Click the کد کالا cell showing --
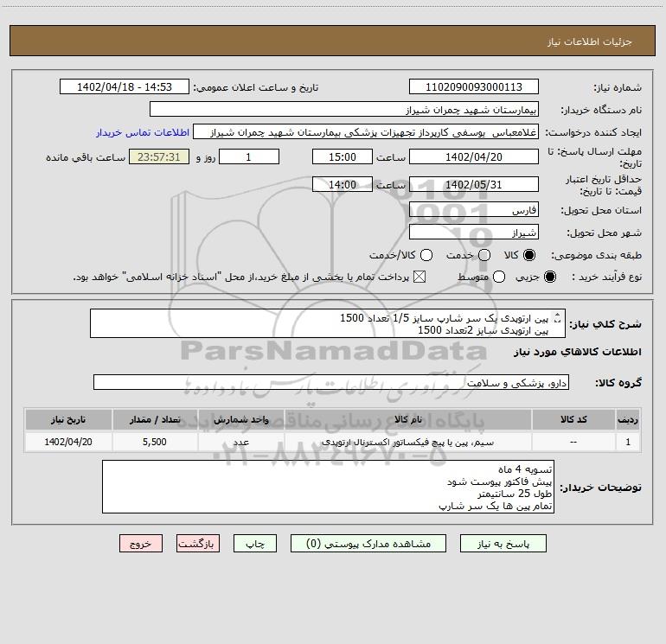 pyautogui.click(x=573, y=442)
